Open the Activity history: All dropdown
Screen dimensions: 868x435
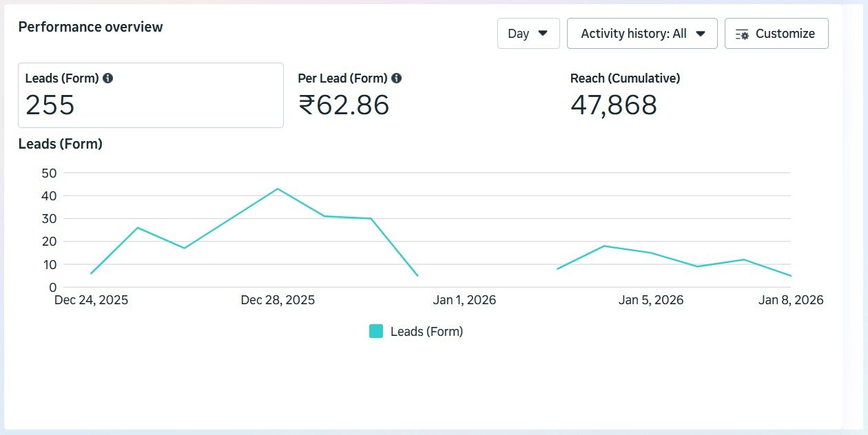(x=642, y=34)
